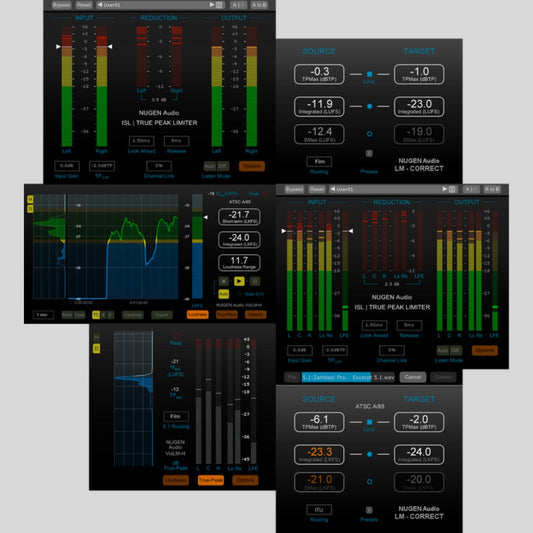This screenshot has height=533, width=533.
Task: Open ITU routing dropdown in ATSC LM-Correct
Action: tap(319, 510)
